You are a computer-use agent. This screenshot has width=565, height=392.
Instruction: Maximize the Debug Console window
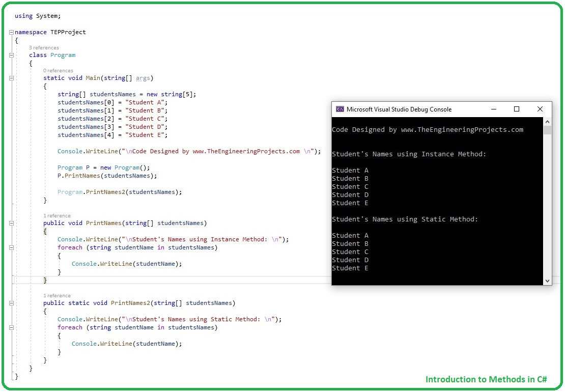tap(516, 109)
